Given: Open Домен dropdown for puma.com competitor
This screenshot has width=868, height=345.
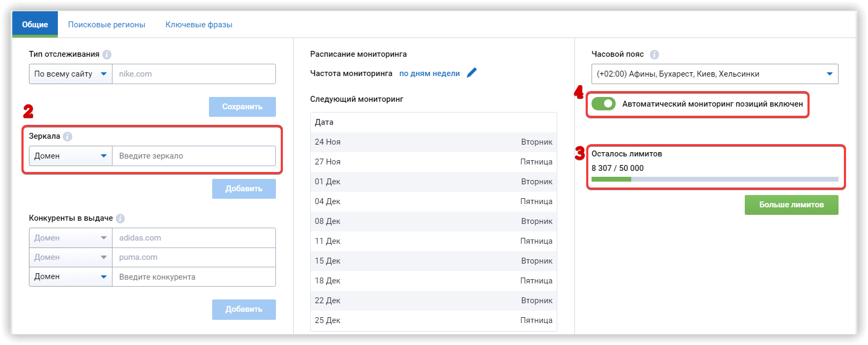Looking at the screenshot, I should [x=71, y=257].
